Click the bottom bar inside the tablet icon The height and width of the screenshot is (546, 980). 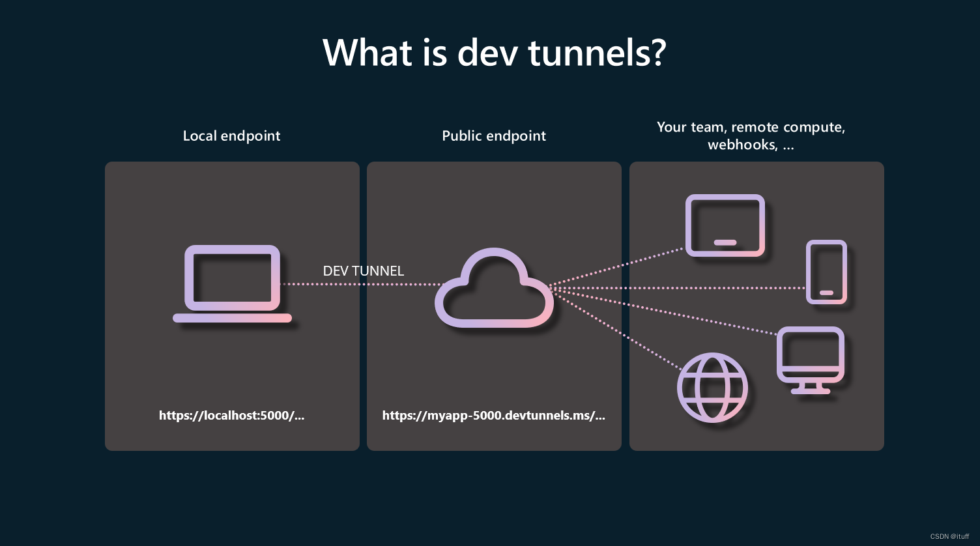(x=725, y=242)
